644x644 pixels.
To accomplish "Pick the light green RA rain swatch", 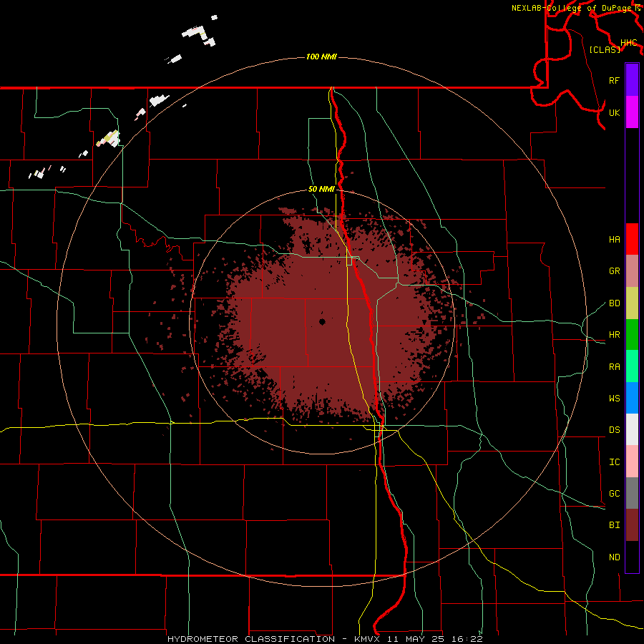I will point(632,366).
